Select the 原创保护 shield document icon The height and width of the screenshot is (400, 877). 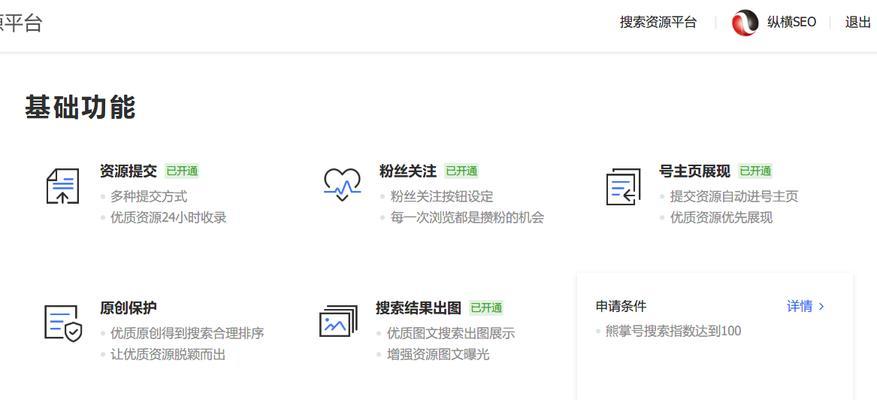tap(63, 324)
